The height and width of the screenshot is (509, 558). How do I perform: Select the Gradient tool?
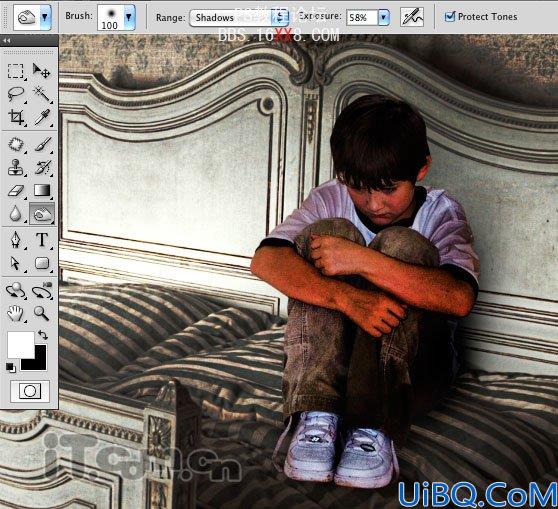click(42, 190)
